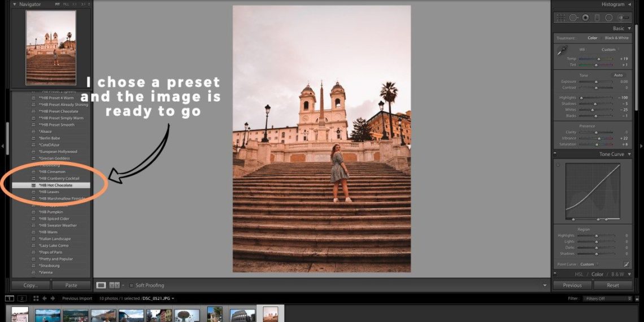The width and height of the screenshot is (644, 322).
Task: Set Navigator zoom to 1:1
Action: (x=76, y=4)
